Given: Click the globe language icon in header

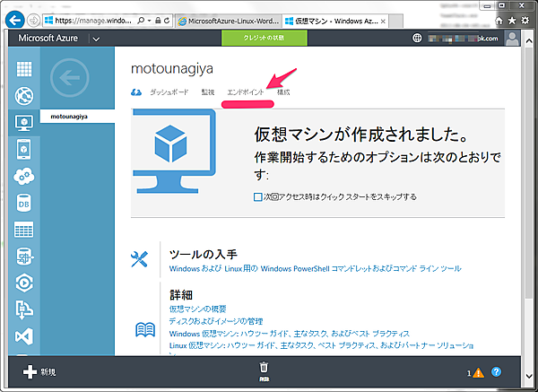Looking at the screenshot, I should [417, 38].
